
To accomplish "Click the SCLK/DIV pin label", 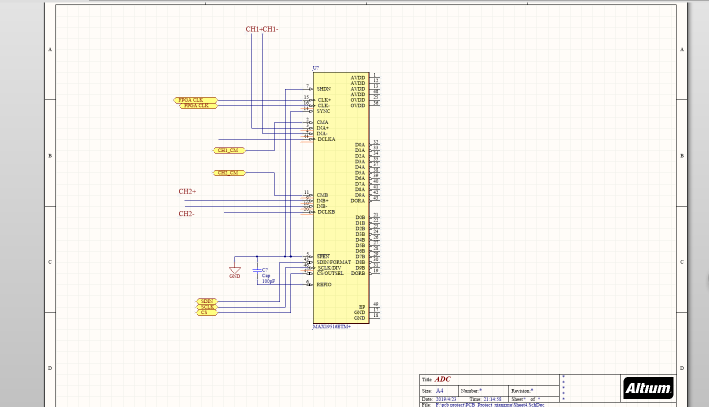I will click(330, 268).
